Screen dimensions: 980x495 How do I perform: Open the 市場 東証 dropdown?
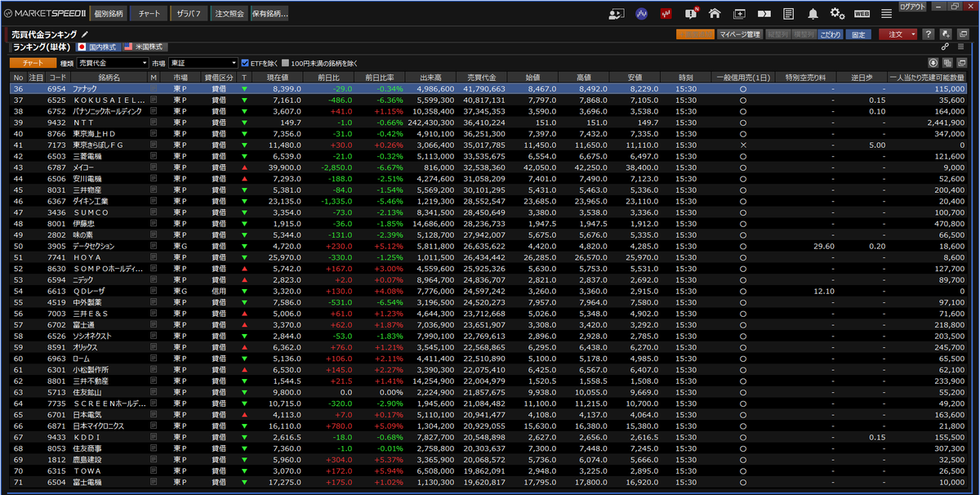[203, 63]
